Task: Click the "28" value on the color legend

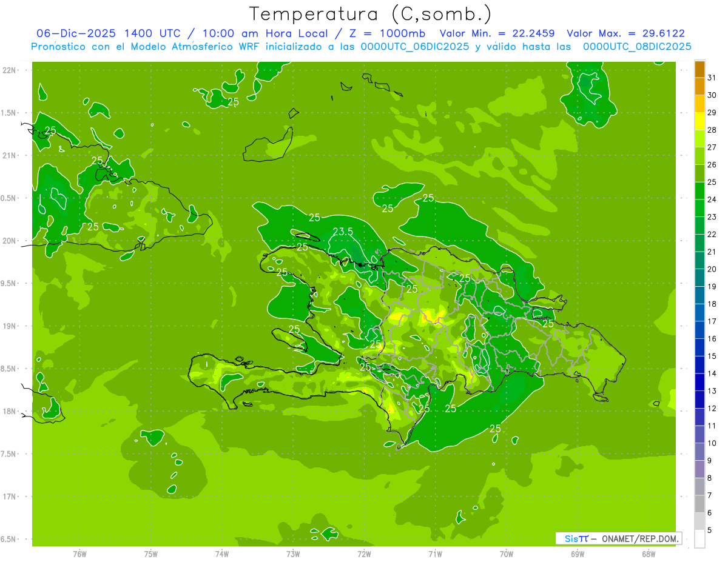Action: (712, 130)
